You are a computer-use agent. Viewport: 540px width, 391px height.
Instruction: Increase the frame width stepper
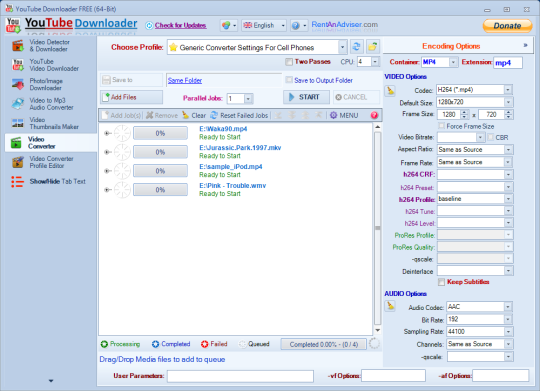pos(465,112)
